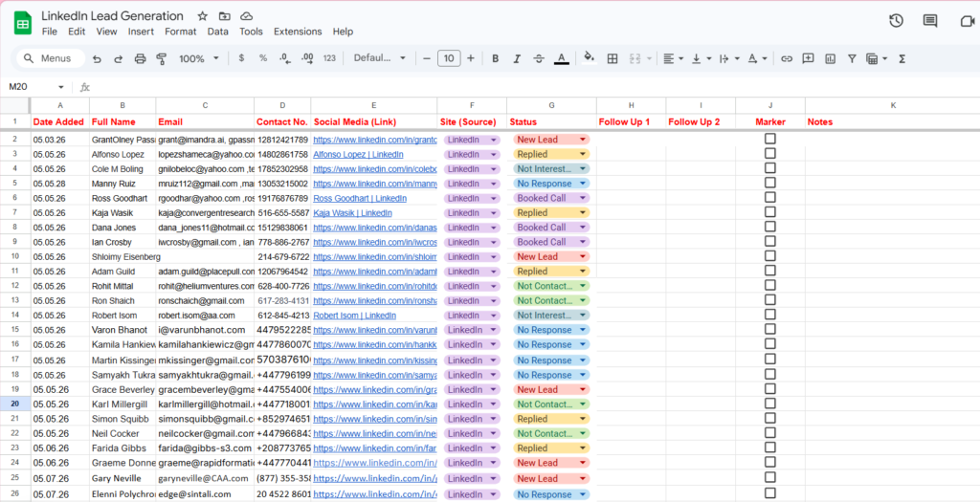Open the Data menu
Screen dimensions: 980x502
pos(217,32)
